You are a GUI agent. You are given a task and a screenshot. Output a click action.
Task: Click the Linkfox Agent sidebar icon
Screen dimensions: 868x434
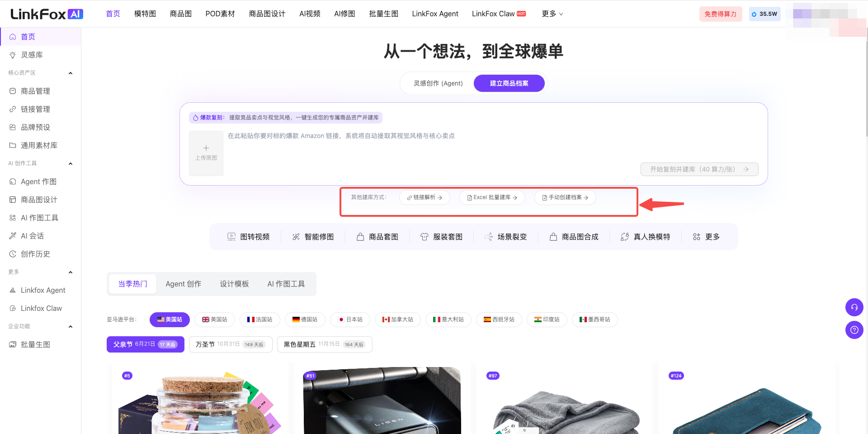(x=13, y=290)
